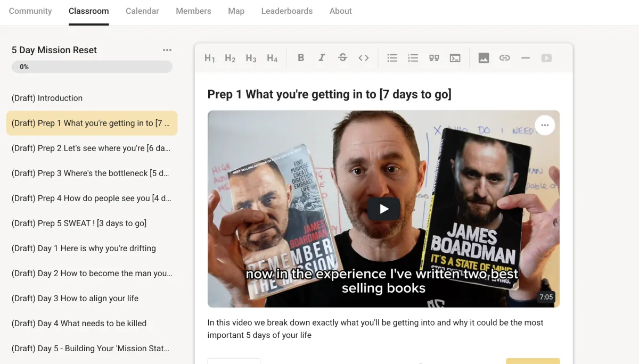Open the Classroom tab
This screenshot has height=364, width=639.
click(89, 11)
